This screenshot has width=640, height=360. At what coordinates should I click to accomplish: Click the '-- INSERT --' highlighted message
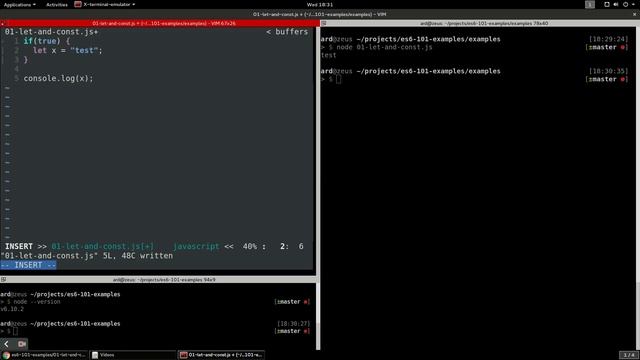click(x=28, y=265)
